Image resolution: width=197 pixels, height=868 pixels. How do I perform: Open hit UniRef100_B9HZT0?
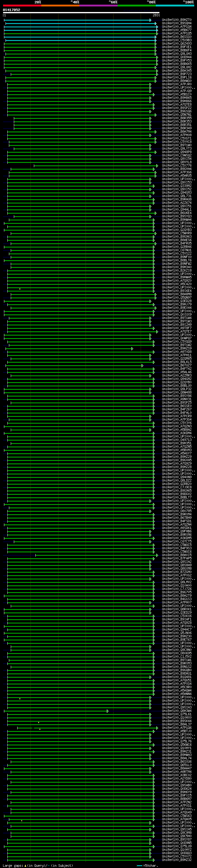click(176, 20)
